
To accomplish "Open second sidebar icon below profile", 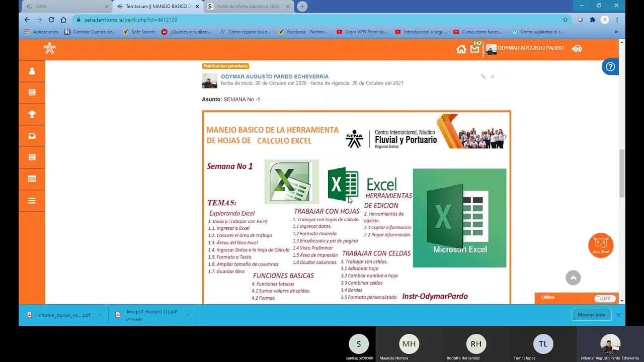I will (32, 93).
